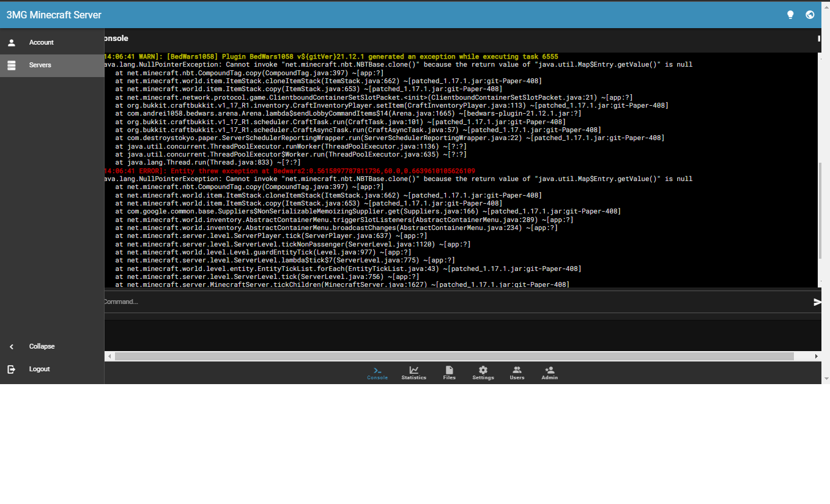This screenshot has height=504, width=830.
Task: Toggle the language globe selector
Action: [x=810, y=14]
